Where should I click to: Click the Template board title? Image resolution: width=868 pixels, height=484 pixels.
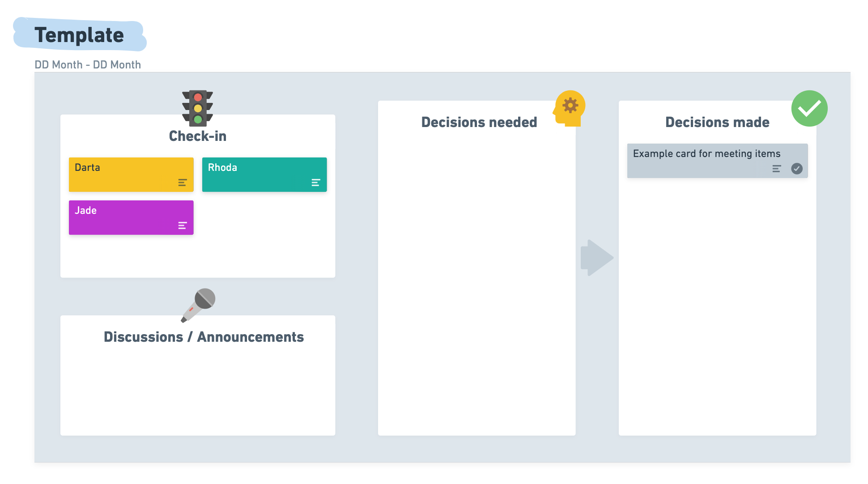click(79, 35)
